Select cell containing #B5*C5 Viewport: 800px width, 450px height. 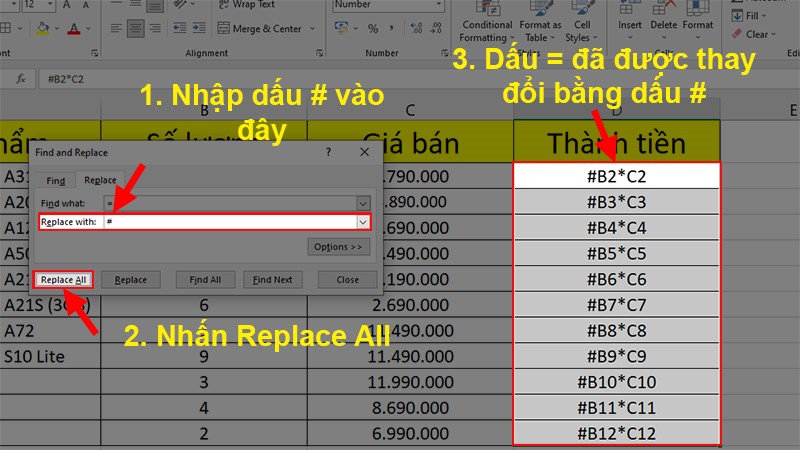pyautogui.click(x=616, y=254)
